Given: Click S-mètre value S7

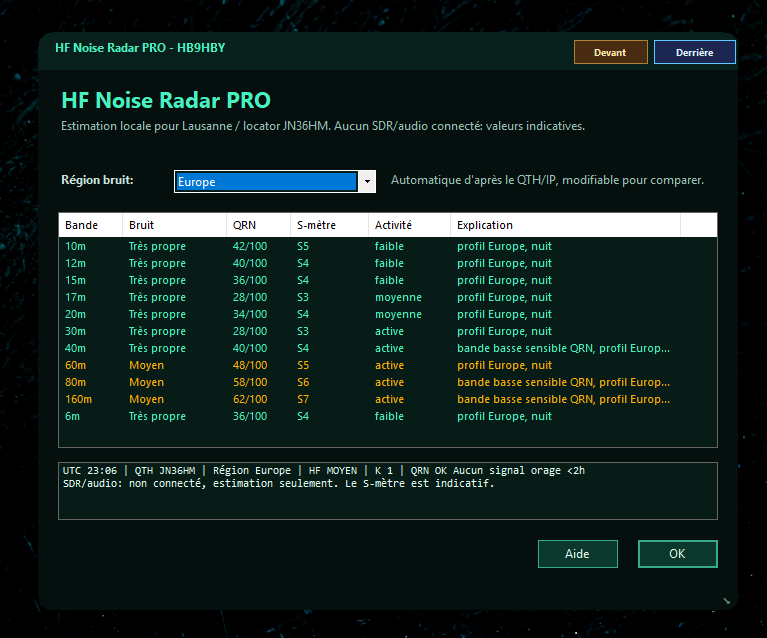Looking at the screenshot, I should pos(303,399).
